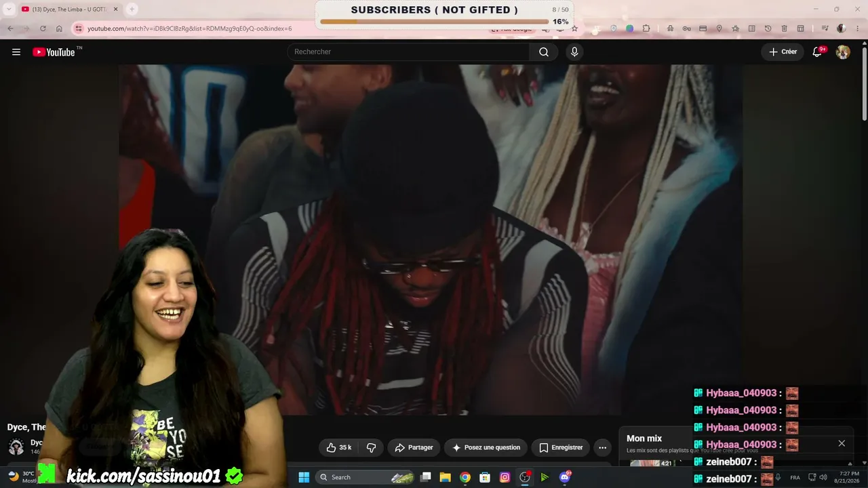Open File Explorer from taskbar
This screenshot has width=868, height=488.
point(445,477)
